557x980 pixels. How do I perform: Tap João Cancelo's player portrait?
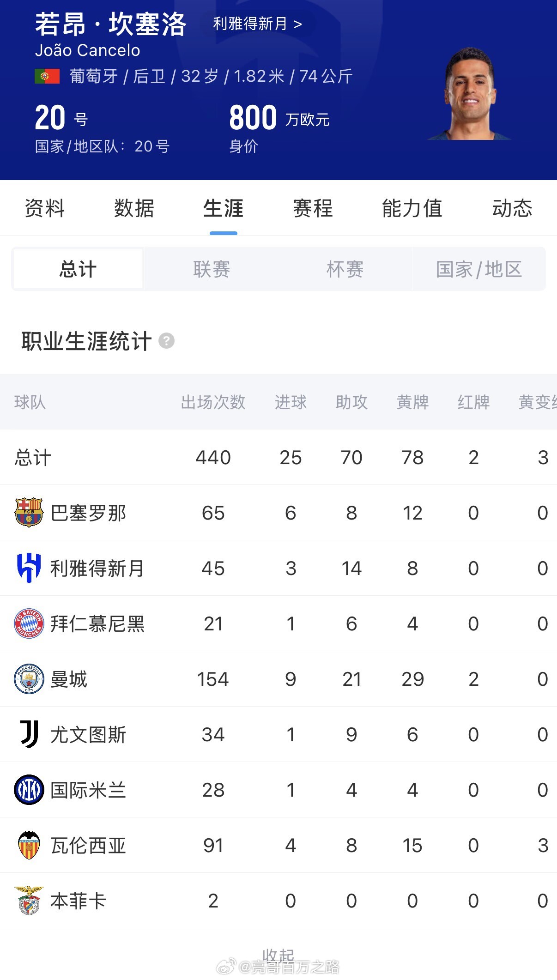(470, 93)
